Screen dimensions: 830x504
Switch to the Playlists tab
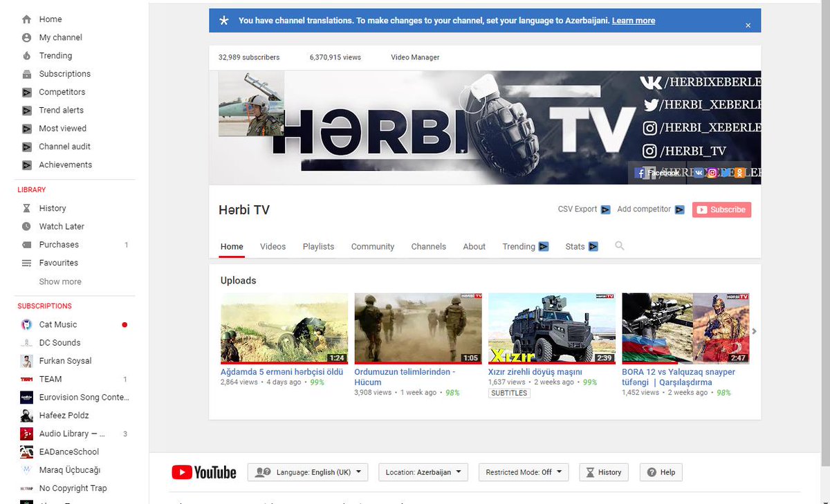(318, 246)
